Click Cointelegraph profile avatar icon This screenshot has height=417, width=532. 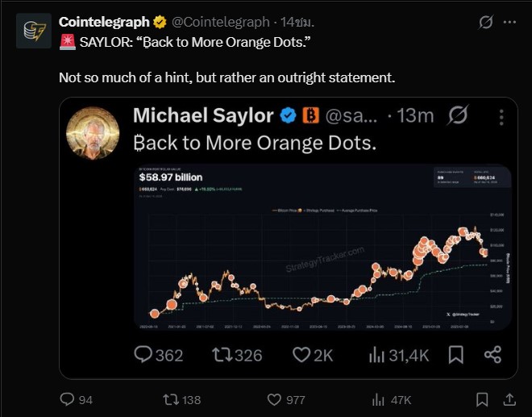pos(33,31)
